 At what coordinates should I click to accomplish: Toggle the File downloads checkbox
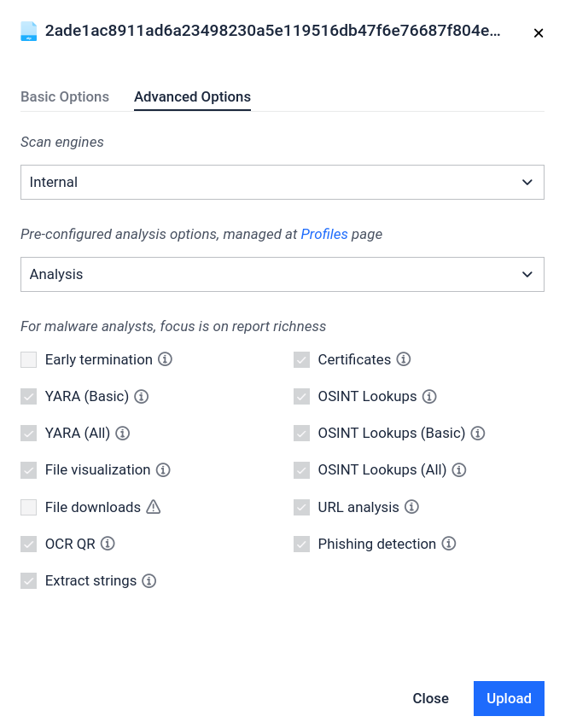tap(29, 507)
